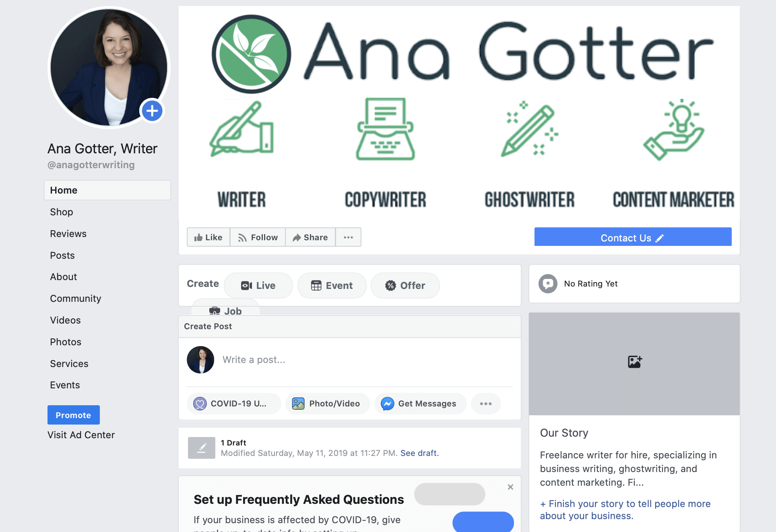Screen dimensions: 776x532
Task: Click the Contact Us button
Action: [x=633, y=237]
